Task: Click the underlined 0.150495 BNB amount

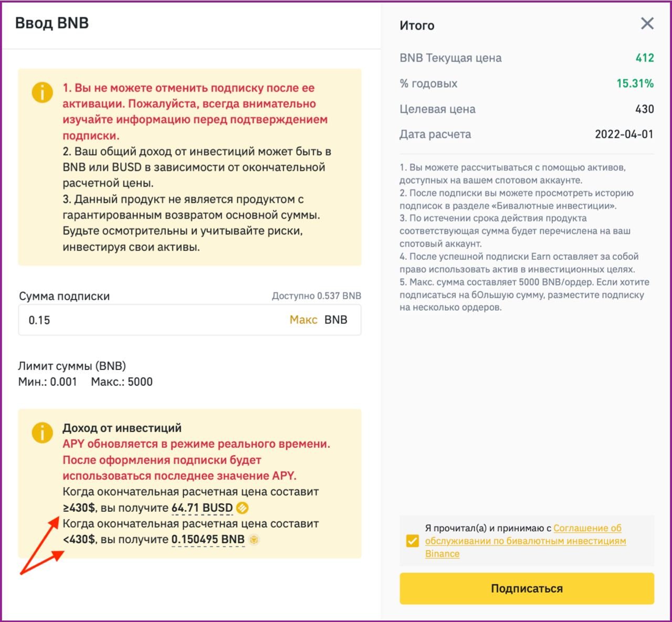Action: coord(208,540)
